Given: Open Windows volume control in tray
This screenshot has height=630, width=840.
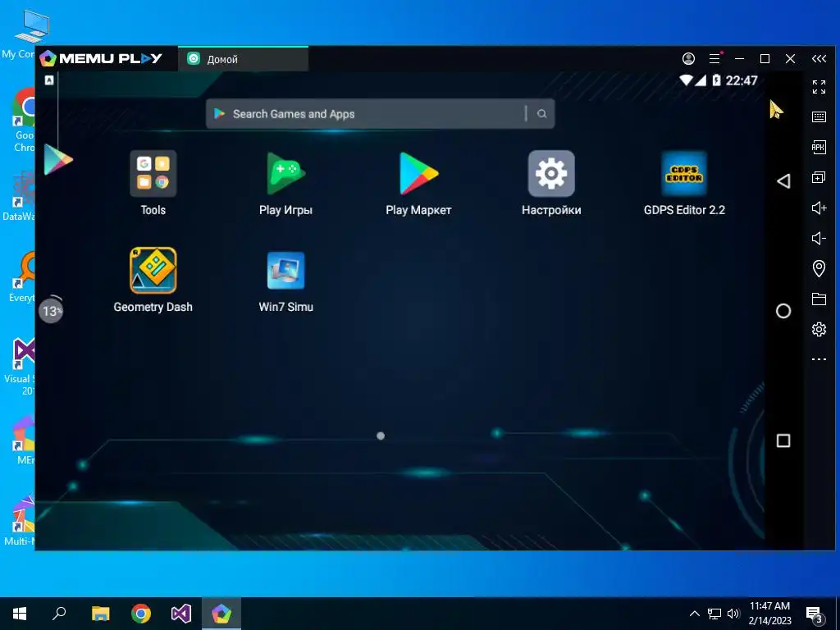Looking at the screenshot, I should coord(733,614).
